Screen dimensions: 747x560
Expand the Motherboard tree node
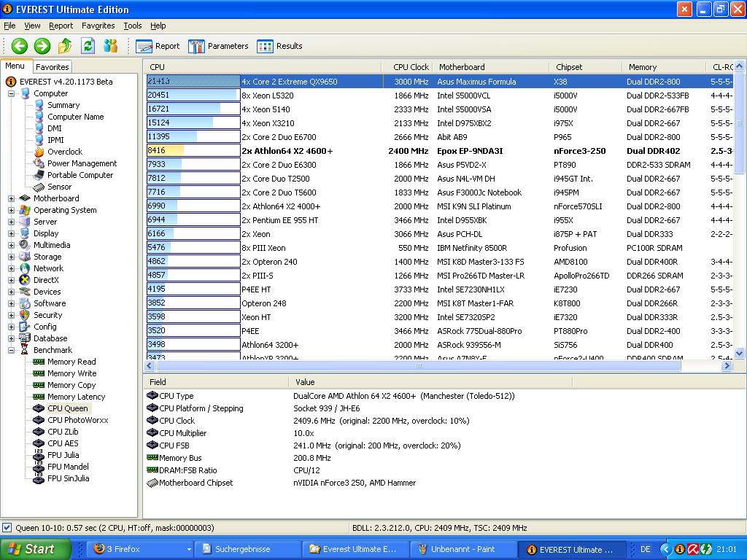tap(11, 198)
